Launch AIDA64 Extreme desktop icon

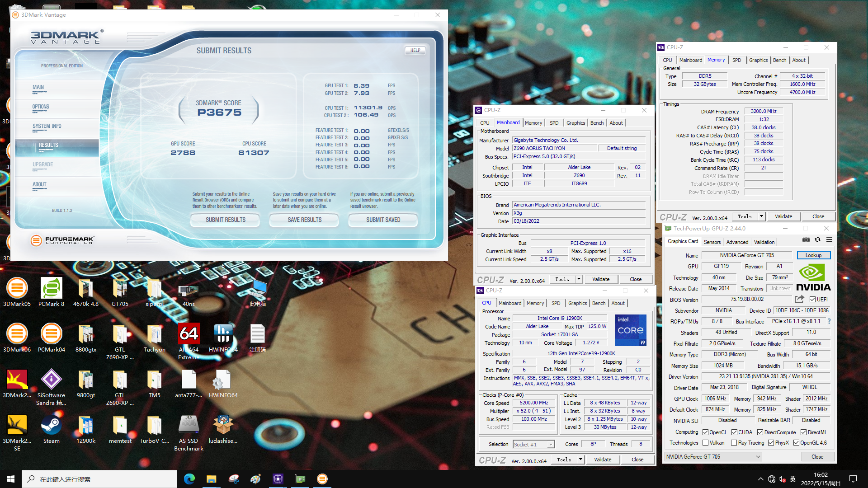[189, 341]
